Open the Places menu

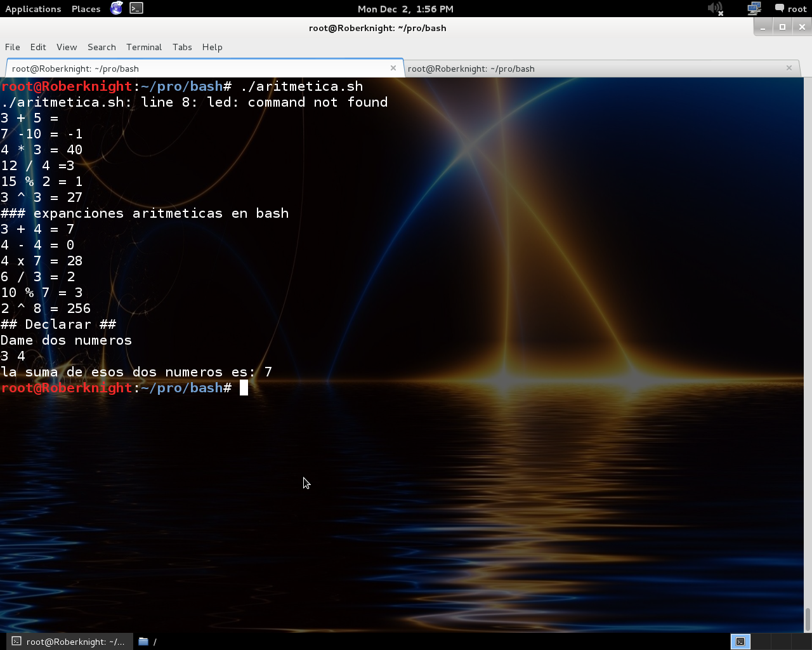tap(86, 9)
